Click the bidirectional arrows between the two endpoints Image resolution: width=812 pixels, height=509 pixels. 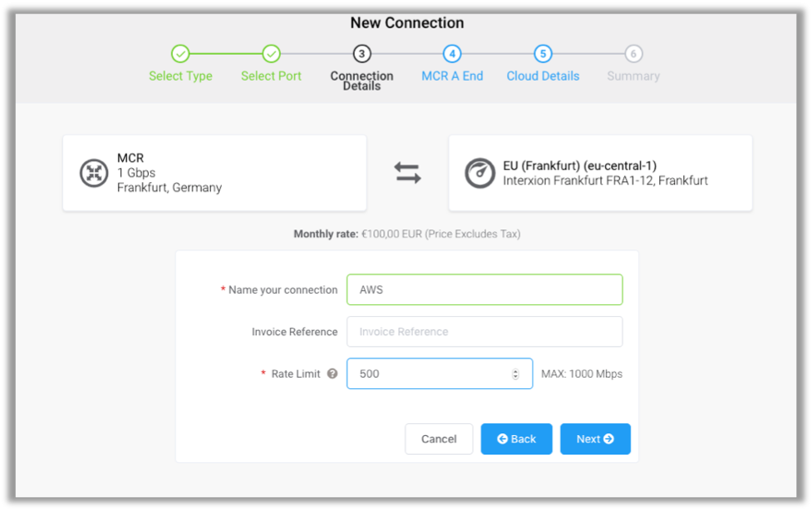[407, 172]
